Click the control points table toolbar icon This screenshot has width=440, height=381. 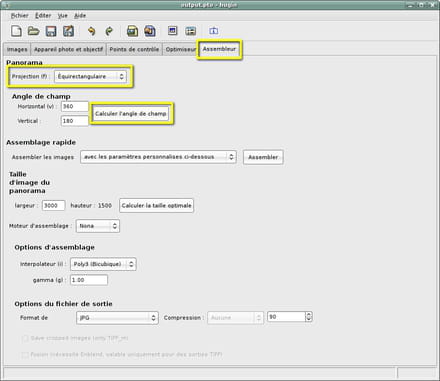pos(191,31)
